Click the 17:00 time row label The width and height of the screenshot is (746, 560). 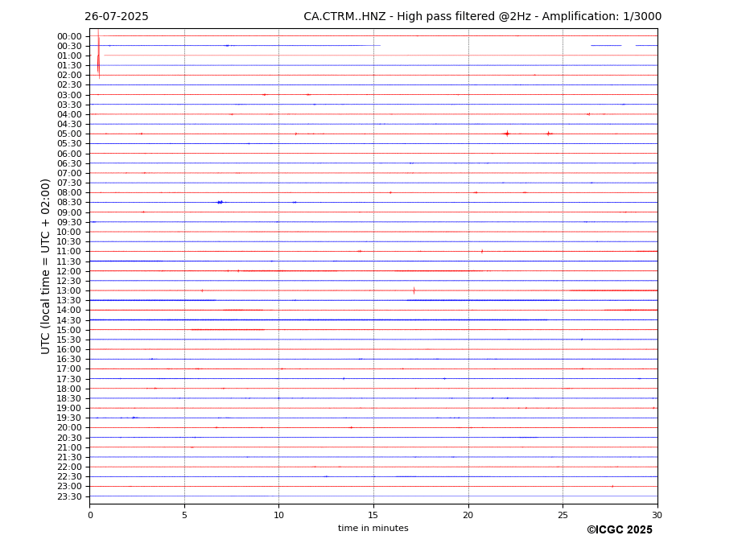point(69,369)
